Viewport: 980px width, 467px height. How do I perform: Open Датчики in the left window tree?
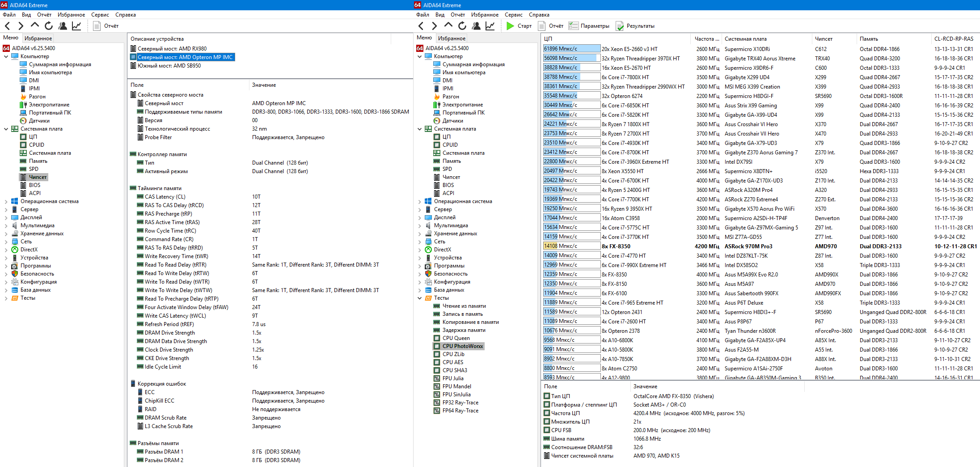39,121
